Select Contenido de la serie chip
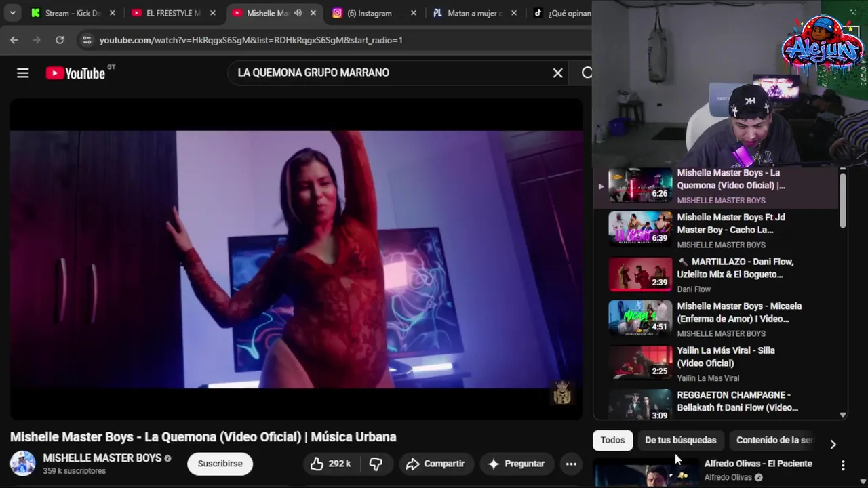The height and width of the screenshot is (488, 868). coord(774,441)
